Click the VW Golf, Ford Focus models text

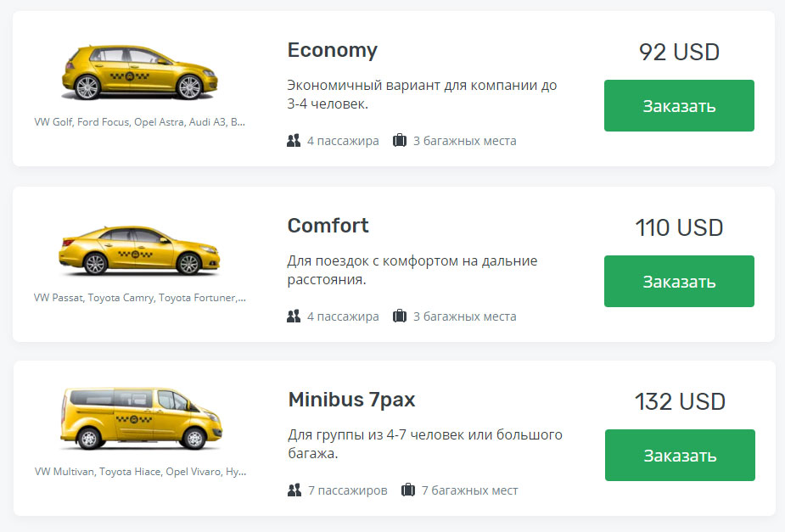[140, 121]
